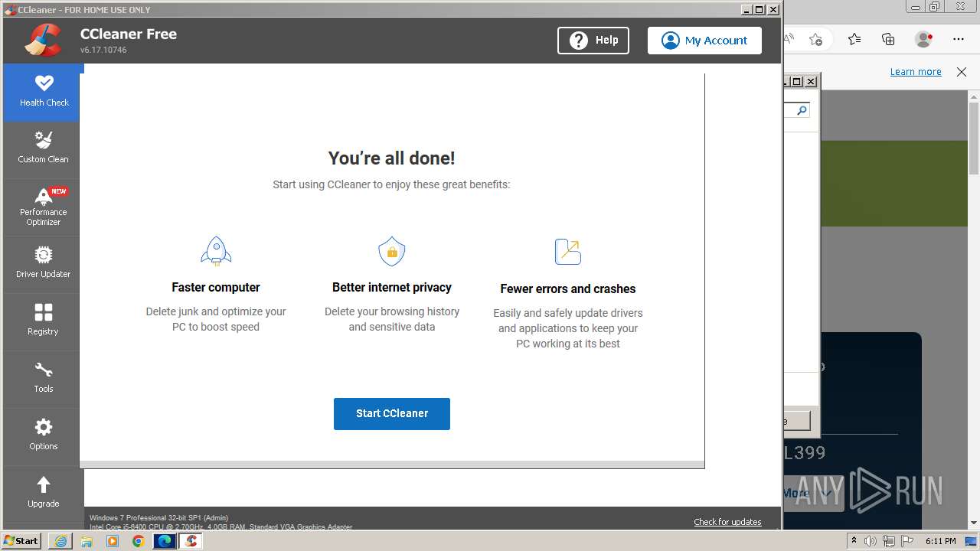
Task: Click the 'Fewer errors and crashes' title
Action: (x=568, y=289)
